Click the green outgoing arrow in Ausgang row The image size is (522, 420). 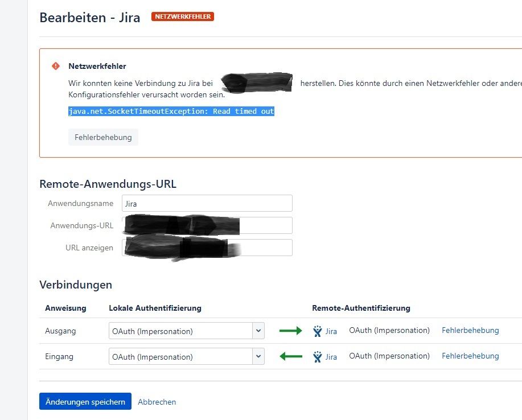coord(291,331)
